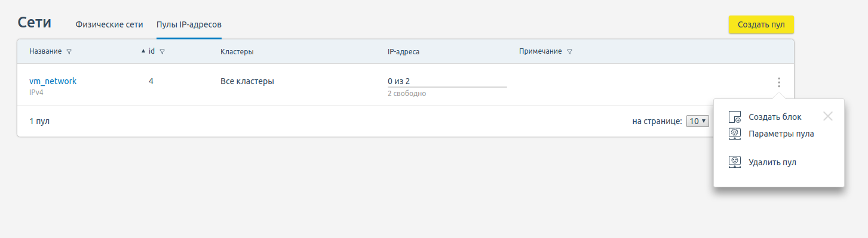Image resolution: width=868 pixels, height=238 pixels.
Task: Choose Удалить пул from the popup menu
Action: 772,162
